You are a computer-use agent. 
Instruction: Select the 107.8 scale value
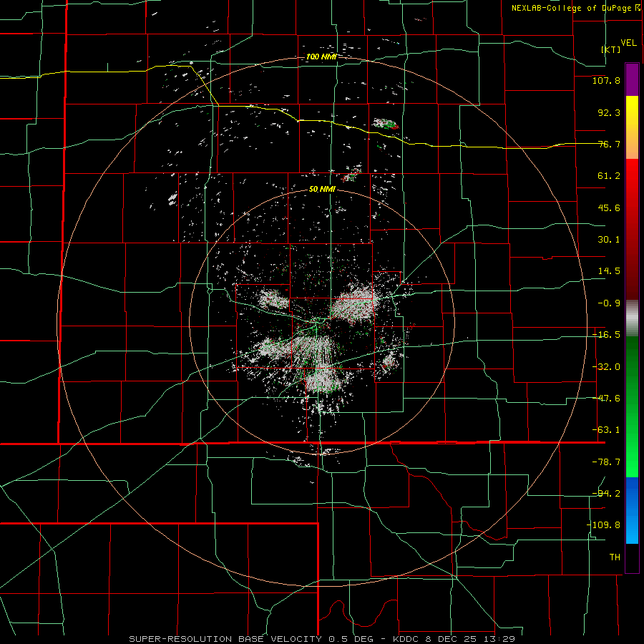click(606, 80)
